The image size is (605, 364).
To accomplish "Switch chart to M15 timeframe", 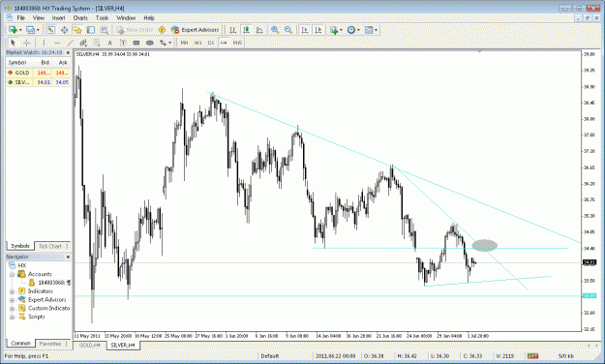I will coord(237,43).
